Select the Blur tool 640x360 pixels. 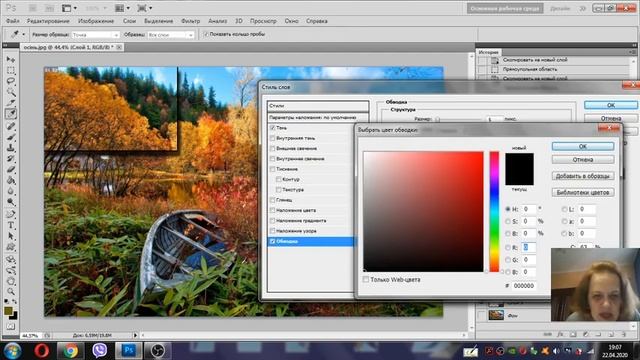pos(11,191)
